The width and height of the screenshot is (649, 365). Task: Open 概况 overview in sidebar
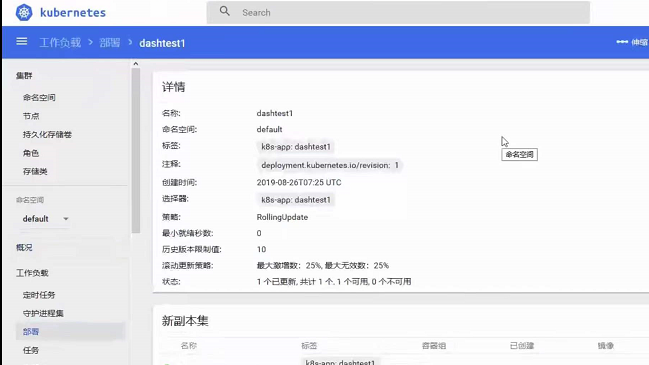point(24,247)
